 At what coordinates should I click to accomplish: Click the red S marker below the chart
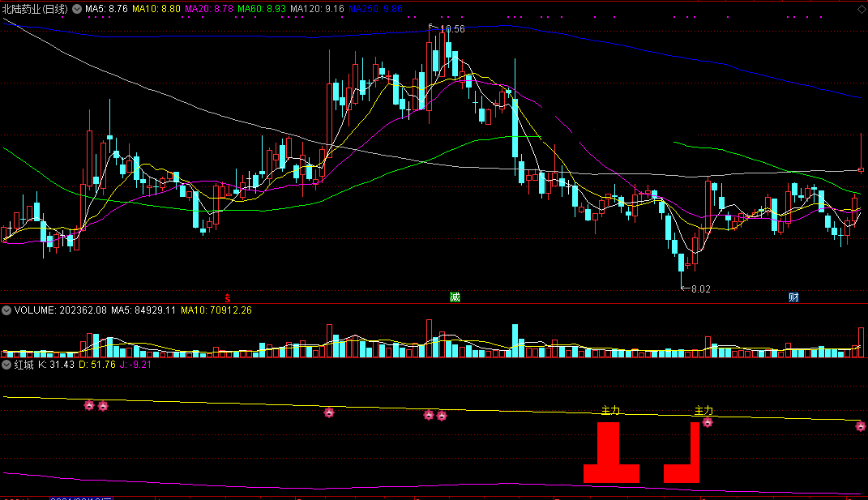point(228,298)
